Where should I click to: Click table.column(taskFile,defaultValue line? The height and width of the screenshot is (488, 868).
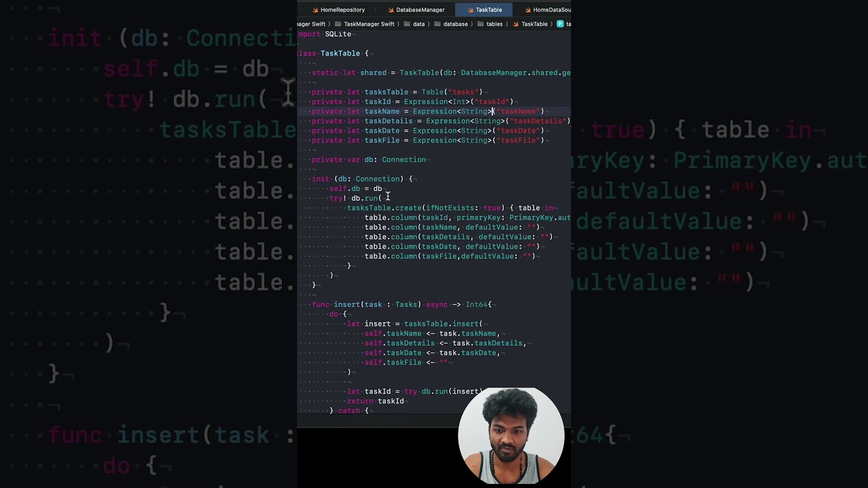(x=450, y=256)
